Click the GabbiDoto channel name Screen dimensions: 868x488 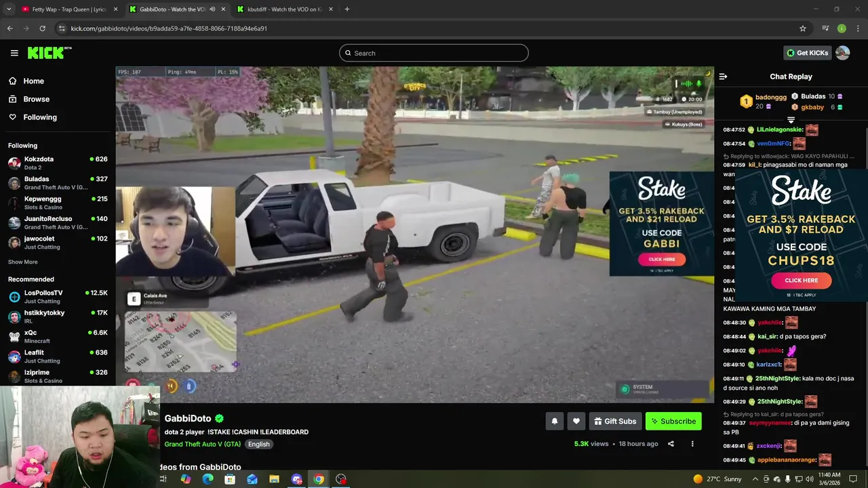point(188,419)
